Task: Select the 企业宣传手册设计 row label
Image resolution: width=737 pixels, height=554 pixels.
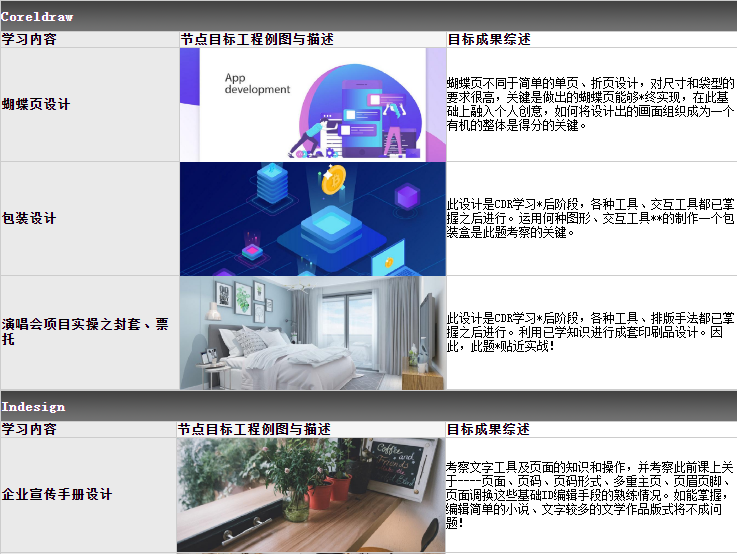Action: tap(56, 494)
